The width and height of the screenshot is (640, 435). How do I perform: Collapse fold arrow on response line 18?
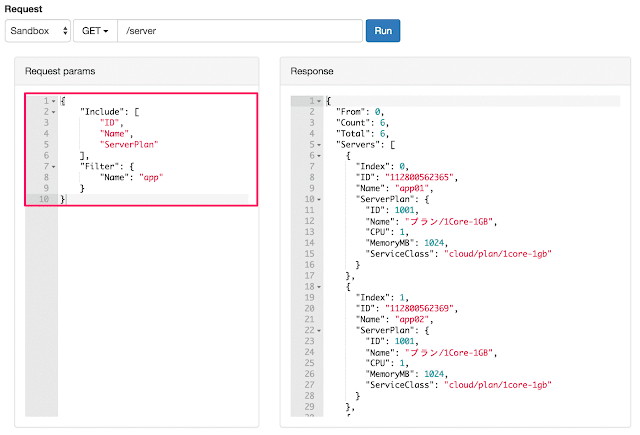[319, 287]
